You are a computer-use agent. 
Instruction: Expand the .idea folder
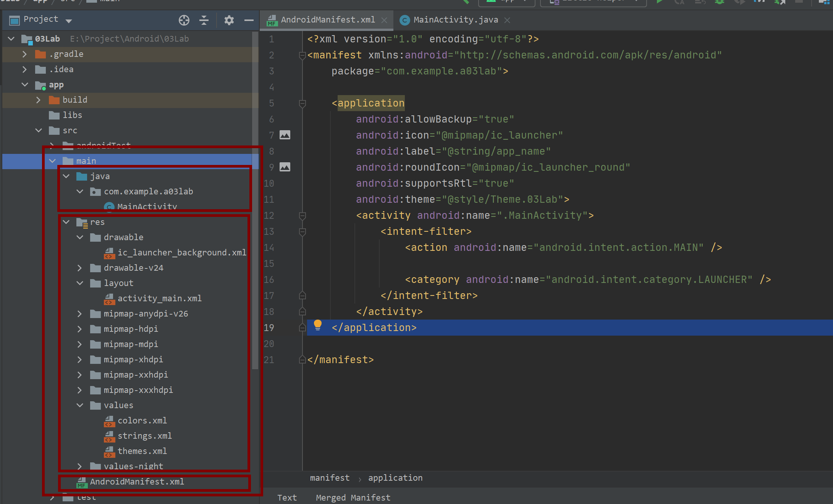point(24,69)
